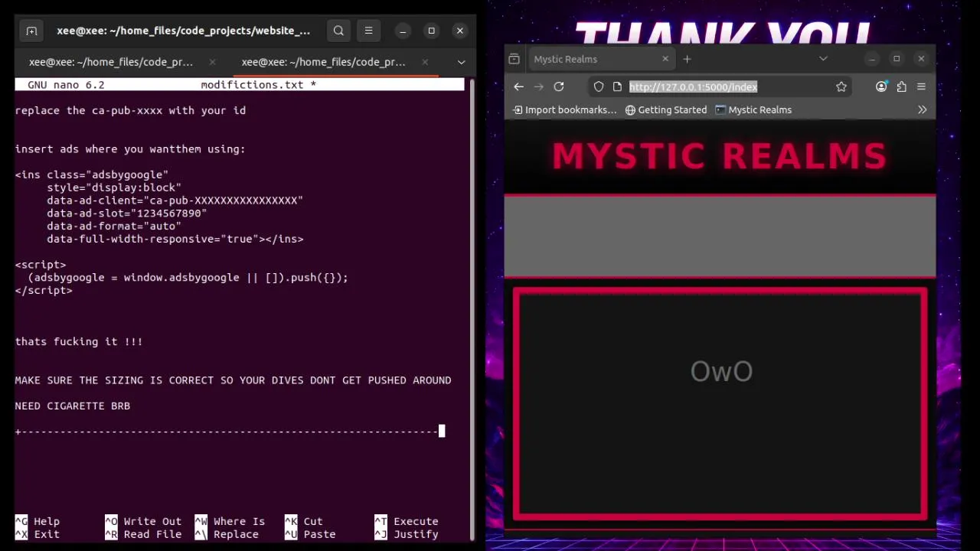Open terminal search icon

point(338,31)
